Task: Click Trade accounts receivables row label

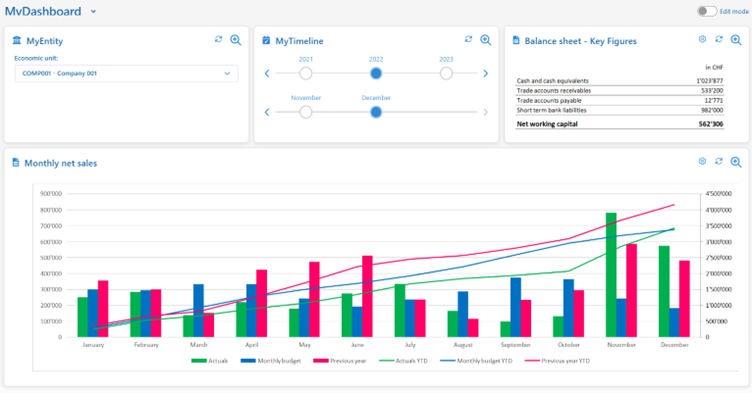Action: click(x=554, y=90)
